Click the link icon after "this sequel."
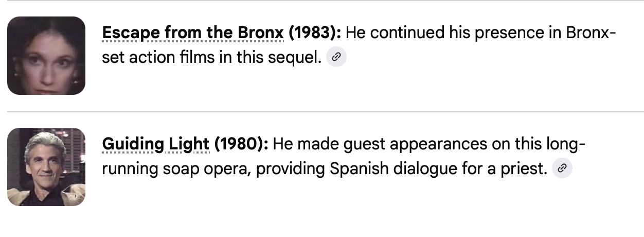Screen dimensions: 644x237 [x=336, y=57]
